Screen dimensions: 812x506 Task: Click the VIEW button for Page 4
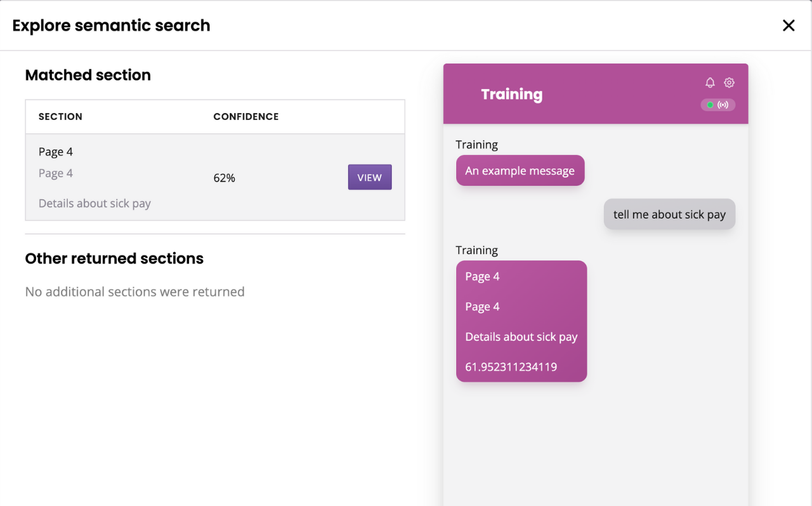click(x=370, y=177)
